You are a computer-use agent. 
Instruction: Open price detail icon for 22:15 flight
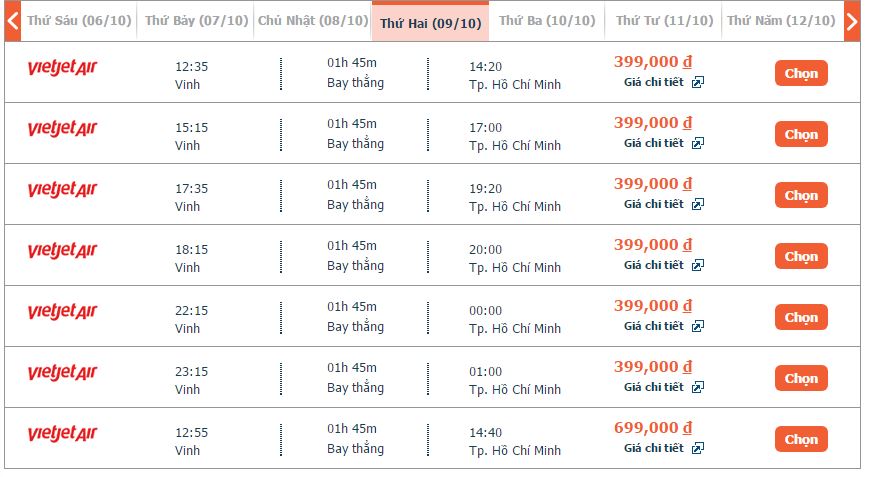(698, 327)
